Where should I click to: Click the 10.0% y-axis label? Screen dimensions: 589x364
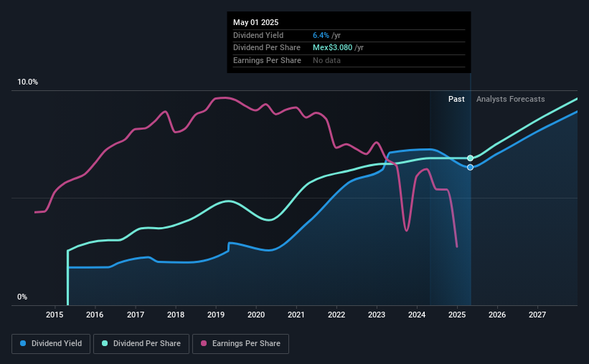tap(27, 82)
